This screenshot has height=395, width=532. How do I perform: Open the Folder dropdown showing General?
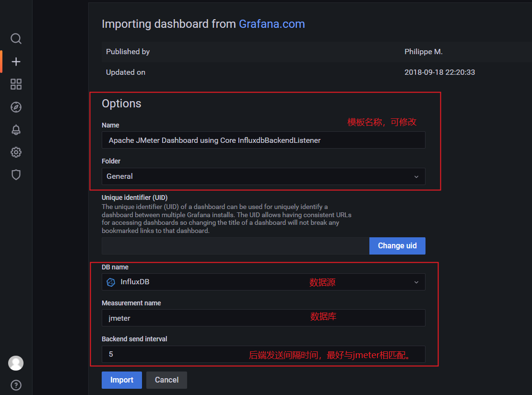point(263,176)
